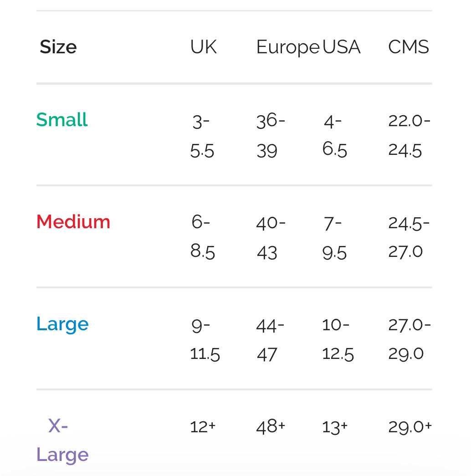Click the Small USA 4-6.5 cell
The height and width of the screenshot is (476, 471).
click(335, 136)
